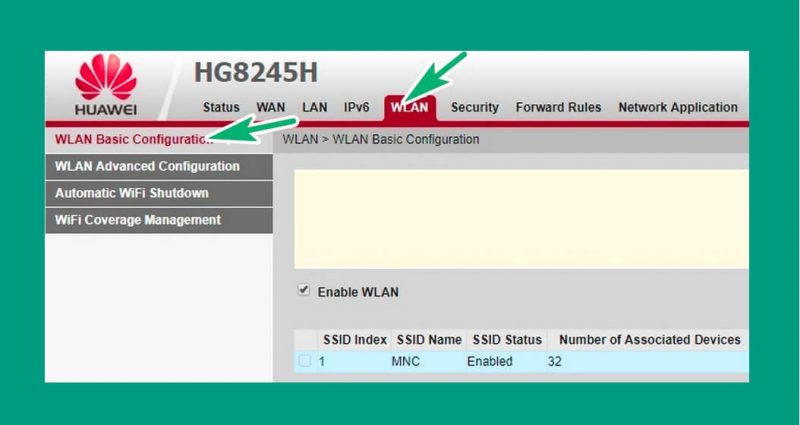Click the MNC SSID name cell

tap(406, 362)
